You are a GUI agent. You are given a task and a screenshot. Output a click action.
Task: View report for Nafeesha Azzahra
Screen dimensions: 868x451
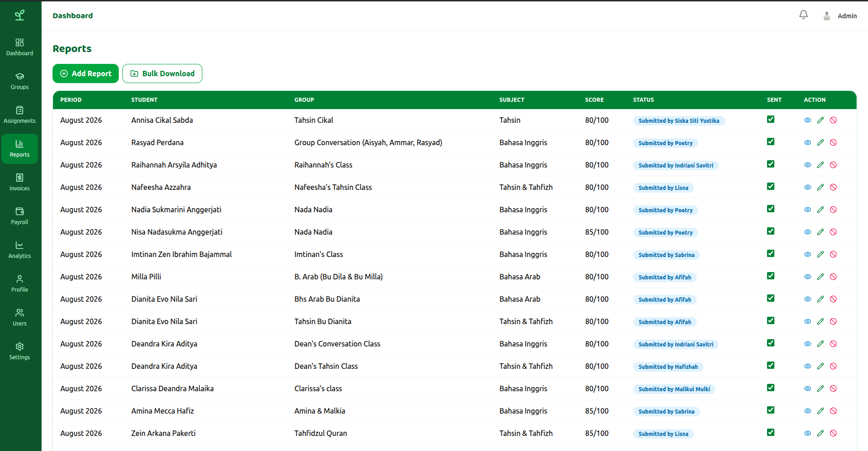[808, 187]
